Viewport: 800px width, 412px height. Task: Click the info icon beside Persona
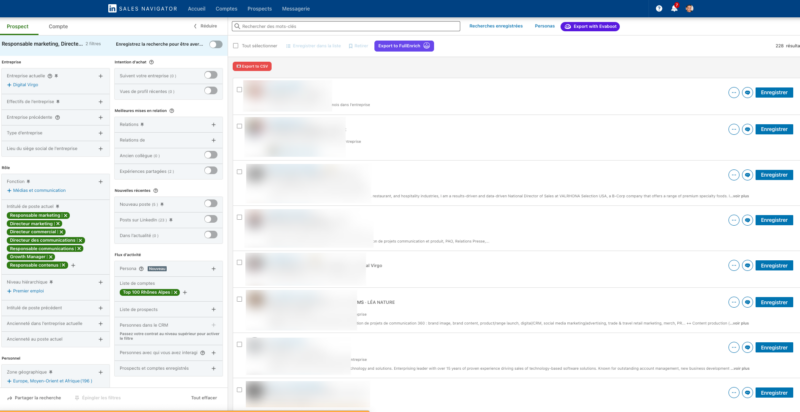(141, 269)
